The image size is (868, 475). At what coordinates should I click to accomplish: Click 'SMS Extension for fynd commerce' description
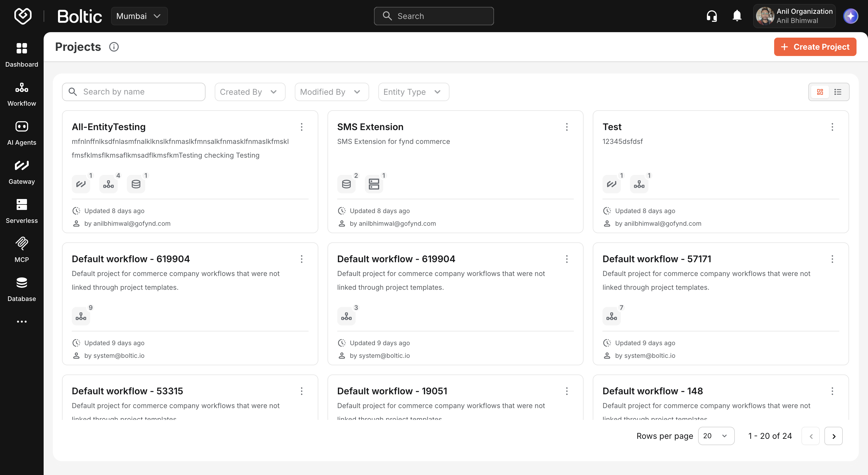(x=393, y=142)
